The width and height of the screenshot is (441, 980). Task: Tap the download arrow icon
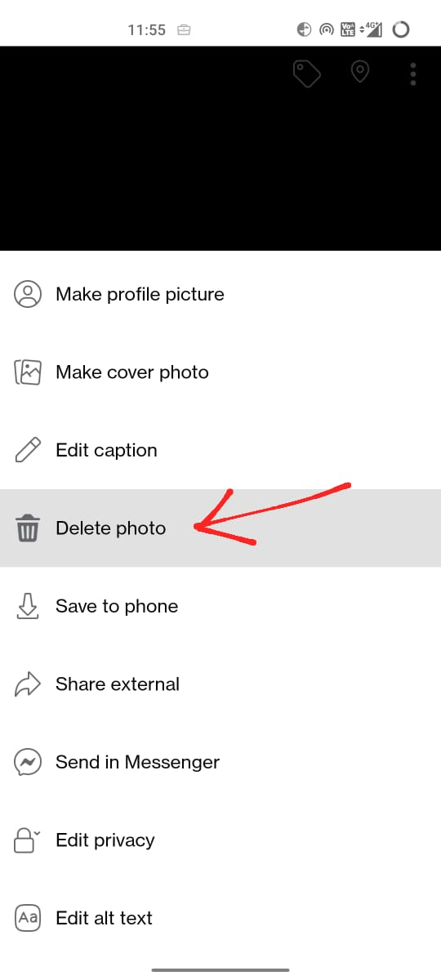28,606
